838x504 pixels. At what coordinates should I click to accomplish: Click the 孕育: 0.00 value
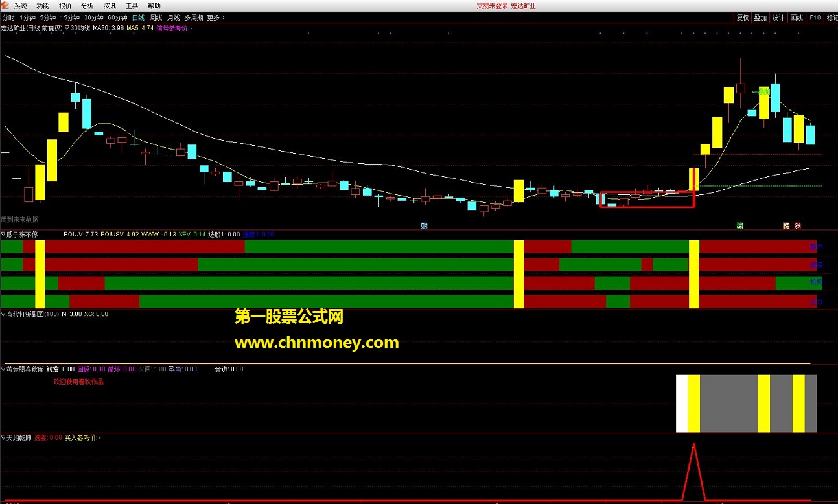(183, 369)
